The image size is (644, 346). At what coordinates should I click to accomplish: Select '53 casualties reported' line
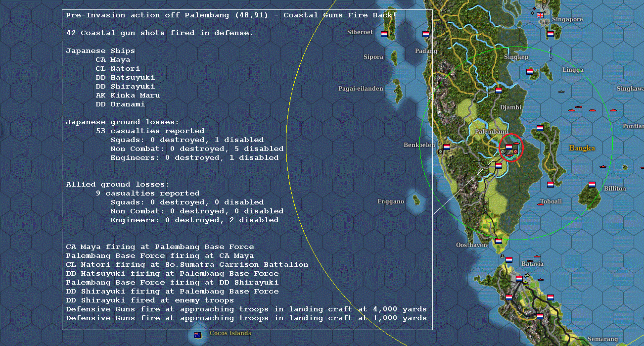click(x=150, y=131)
